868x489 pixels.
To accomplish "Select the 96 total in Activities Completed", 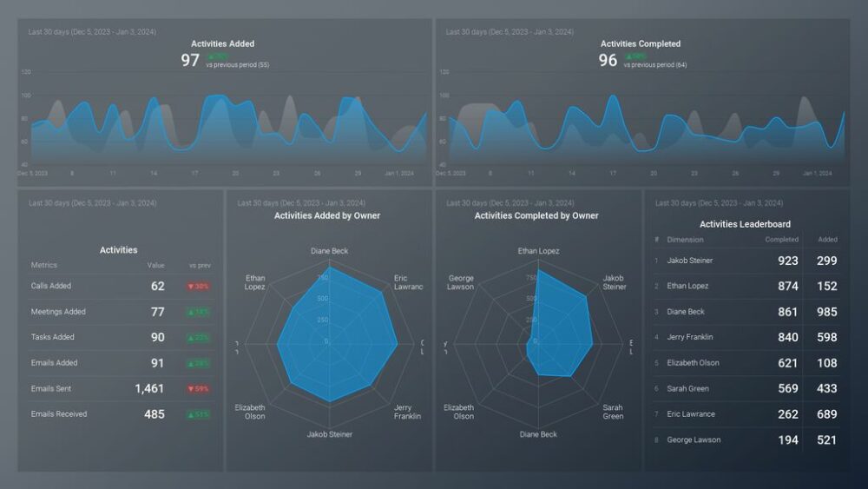I will [x=608, y=60].
